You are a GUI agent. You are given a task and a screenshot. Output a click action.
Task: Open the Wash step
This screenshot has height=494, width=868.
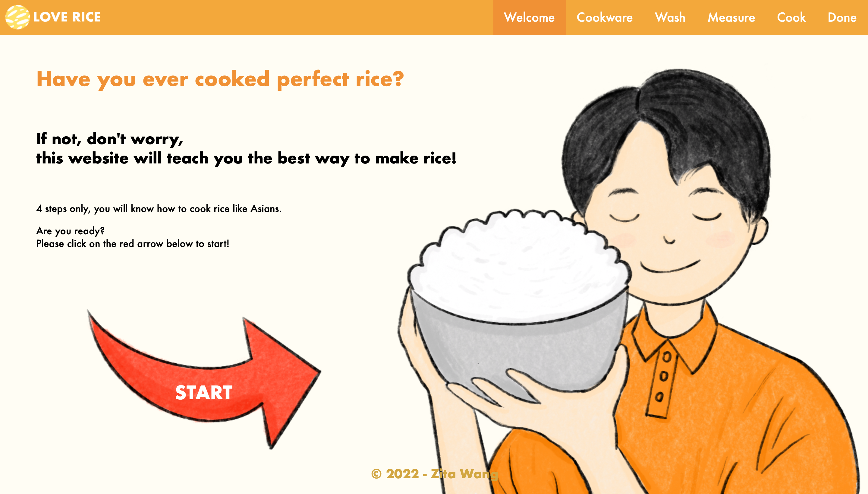point(670,17)
